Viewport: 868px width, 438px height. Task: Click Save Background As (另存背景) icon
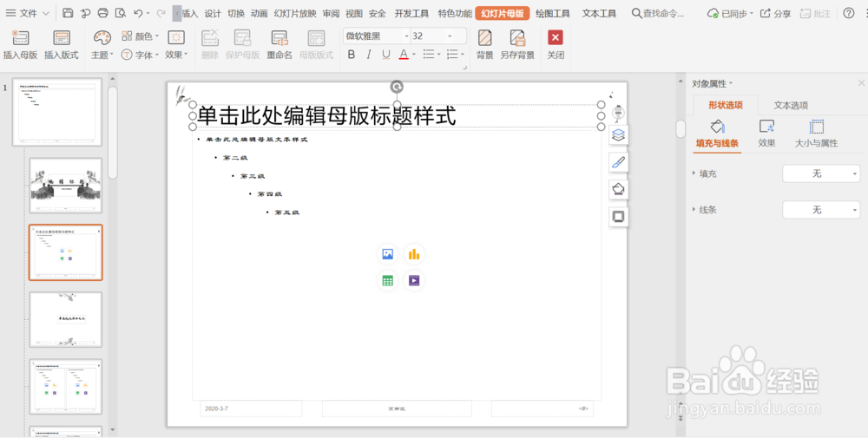[x=517, y=37]
